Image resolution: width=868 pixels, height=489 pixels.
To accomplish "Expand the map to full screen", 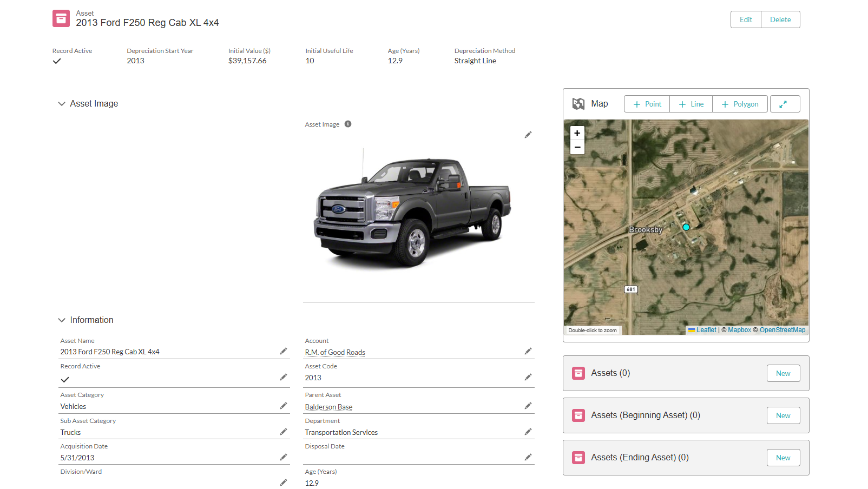I will 785,104.
